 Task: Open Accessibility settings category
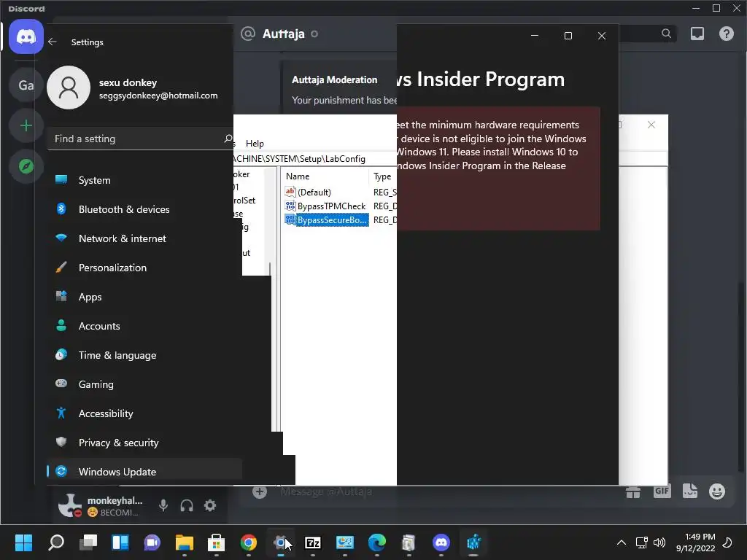pyautogui.click(x=145, y=413)
